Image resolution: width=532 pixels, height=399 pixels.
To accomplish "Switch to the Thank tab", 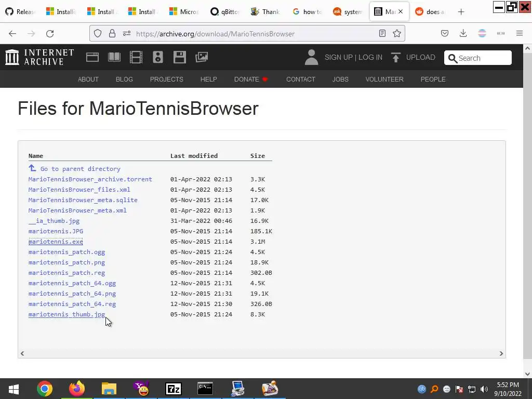I will (x=265, y=12).
